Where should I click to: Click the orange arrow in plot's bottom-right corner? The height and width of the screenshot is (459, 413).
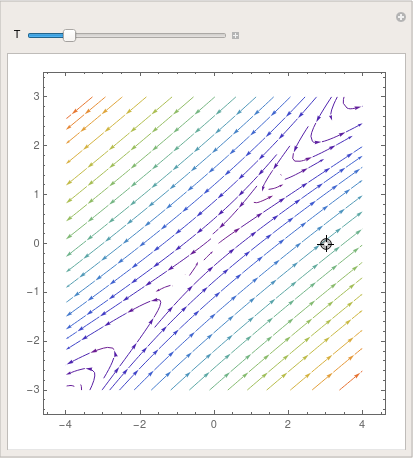(351, 380)
